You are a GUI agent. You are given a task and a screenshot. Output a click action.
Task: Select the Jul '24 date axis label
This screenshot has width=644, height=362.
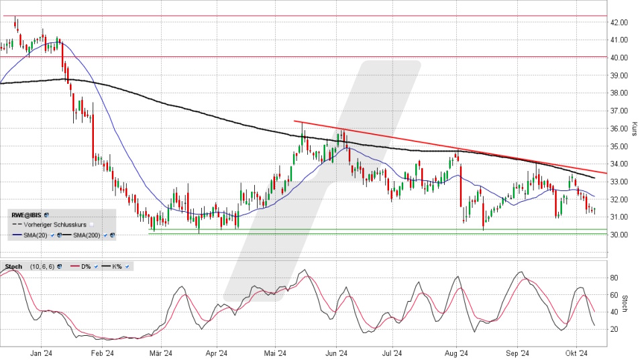[x=392, y=353]
